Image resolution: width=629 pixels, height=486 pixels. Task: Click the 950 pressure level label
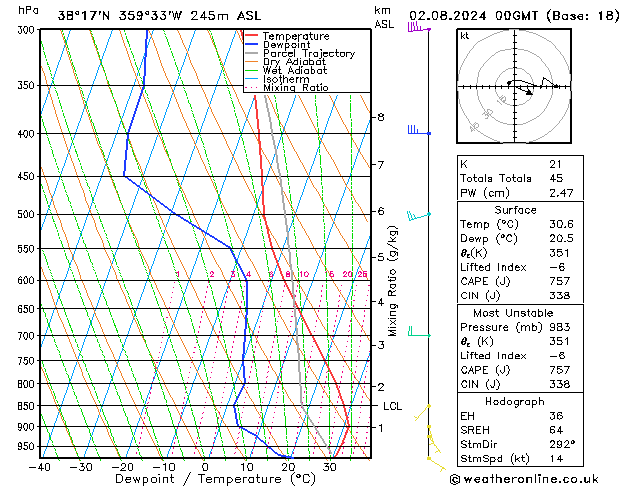click(28, 447)
